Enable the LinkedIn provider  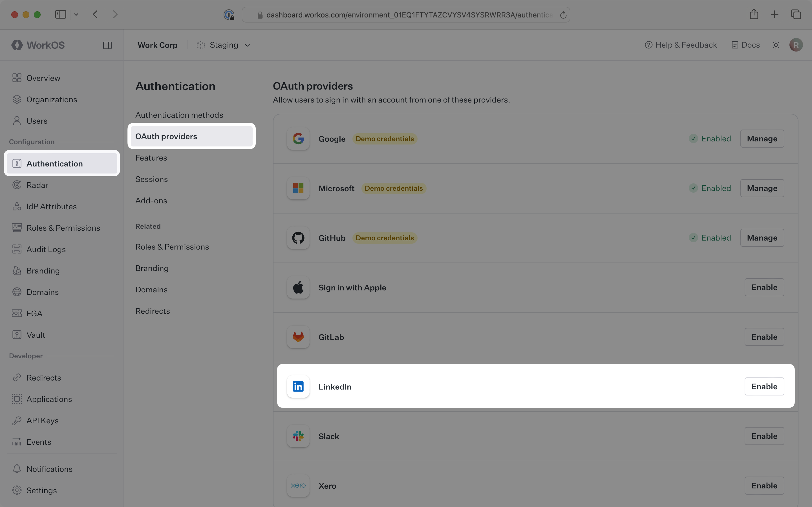[x=764, y=386]
